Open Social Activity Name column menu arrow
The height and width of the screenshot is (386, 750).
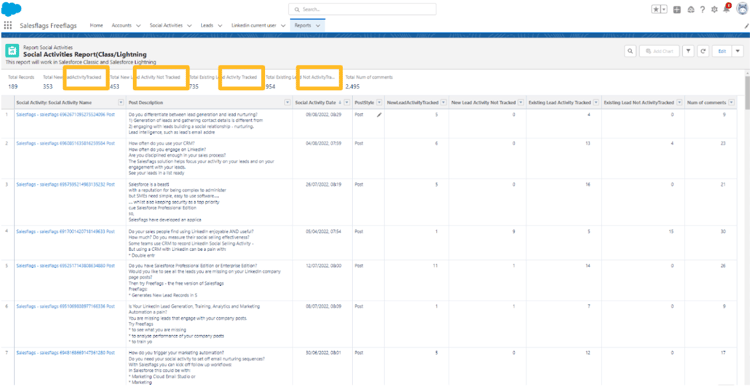(121, 102)
